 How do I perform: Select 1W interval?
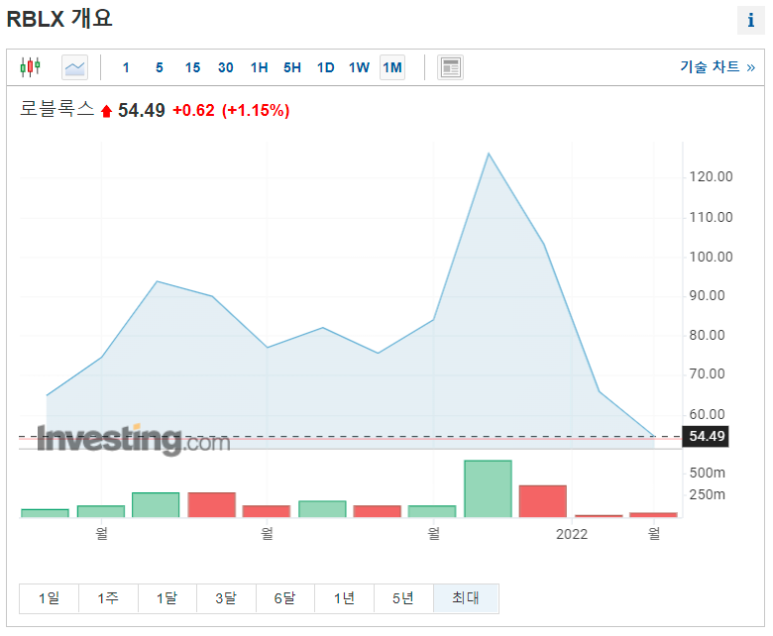pyautogui.click(x=359, y=68)
